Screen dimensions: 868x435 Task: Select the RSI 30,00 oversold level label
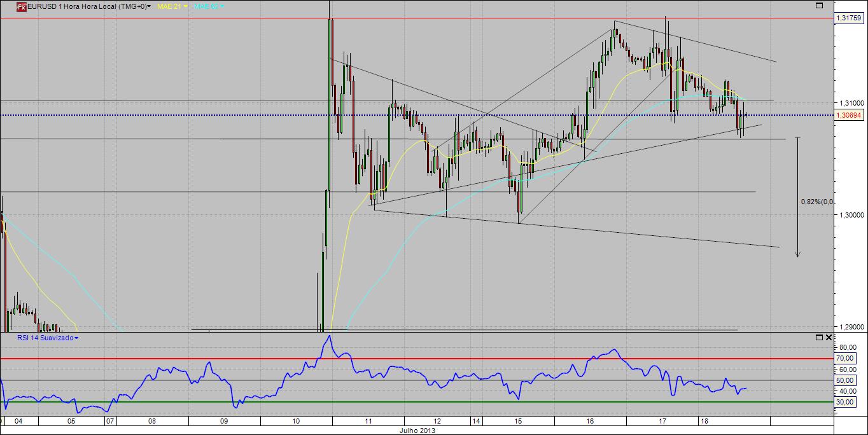pos(844,402)
